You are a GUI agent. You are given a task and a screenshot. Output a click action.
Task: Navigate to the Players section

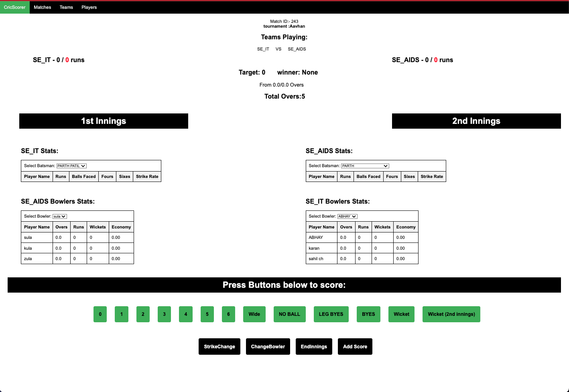(x=89, y=7)
